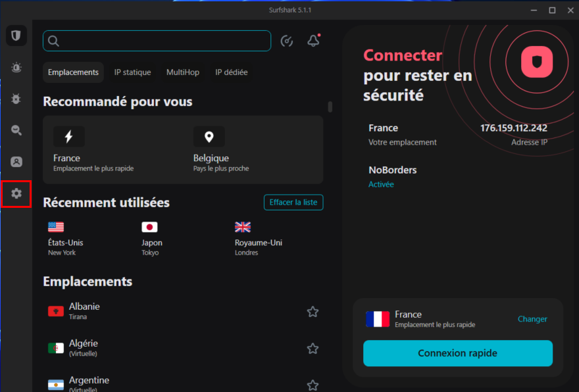Viewport: 579px width, 392px height.
Task: Minimize the Surfshark window
Action: tap(534, 11)
